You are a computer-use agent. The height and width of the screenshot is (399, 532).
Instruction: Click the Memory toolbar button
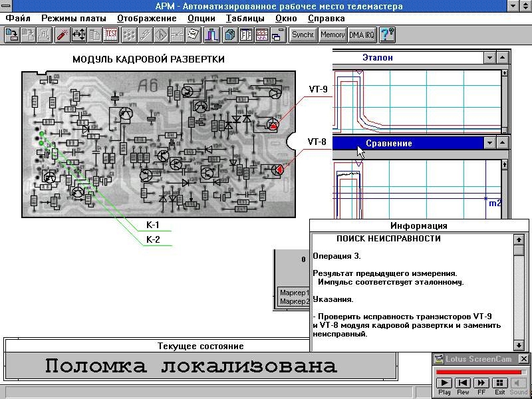332,35
